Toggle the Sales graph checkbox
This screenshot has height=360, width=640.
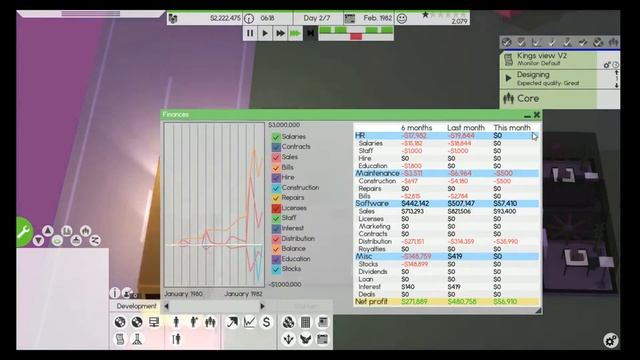tap(276, 157)
